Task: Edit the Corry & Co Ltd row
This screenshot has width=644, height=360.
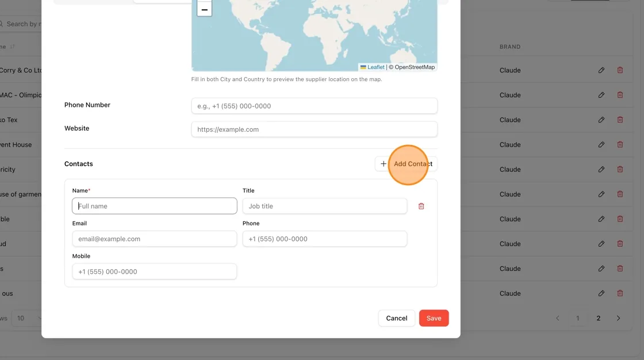Action: [x=601, y=70]
